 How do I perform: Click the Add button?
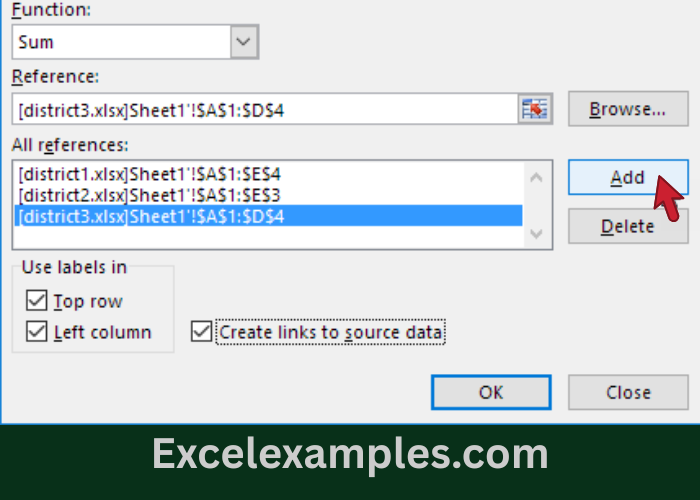(627, 177)
